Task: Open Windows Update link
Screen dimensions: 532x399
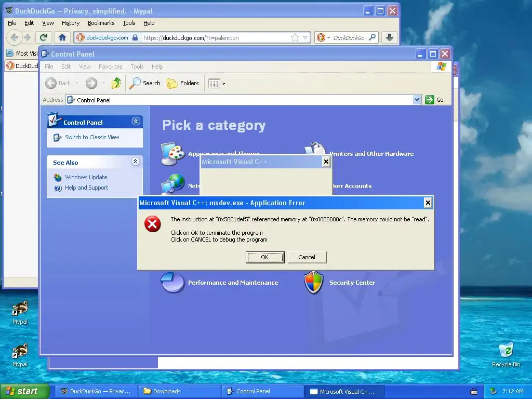Action: pos(86,177)
